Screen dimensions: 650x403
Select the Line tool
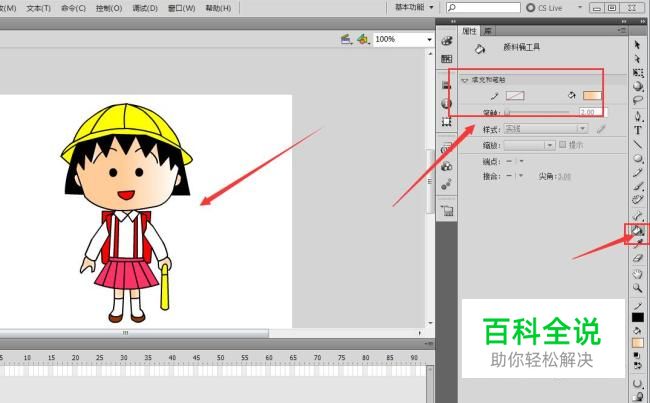(x=638, y=145)
